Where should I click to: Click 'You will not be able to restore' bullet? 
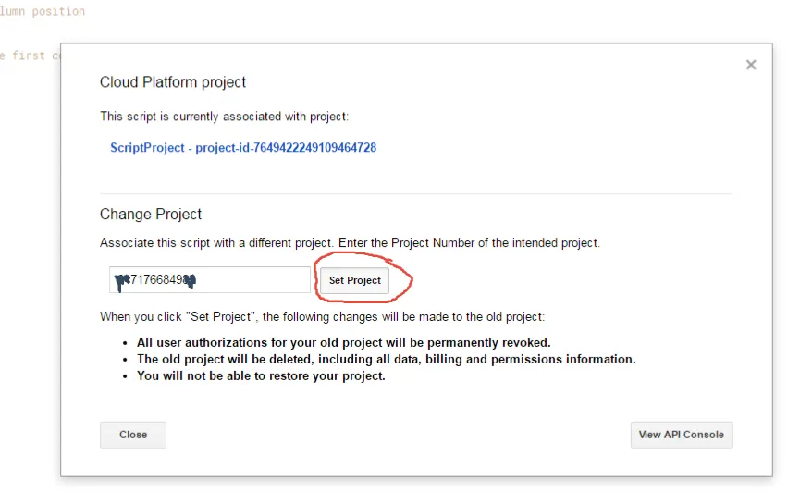click(x=261, y=376)
